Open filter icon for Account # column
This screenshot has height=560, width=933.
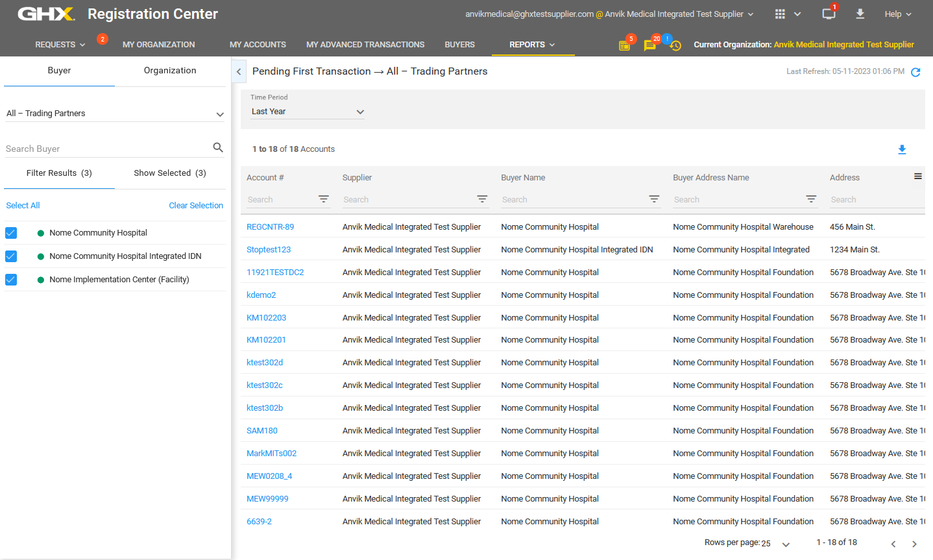tap(323, 199)
